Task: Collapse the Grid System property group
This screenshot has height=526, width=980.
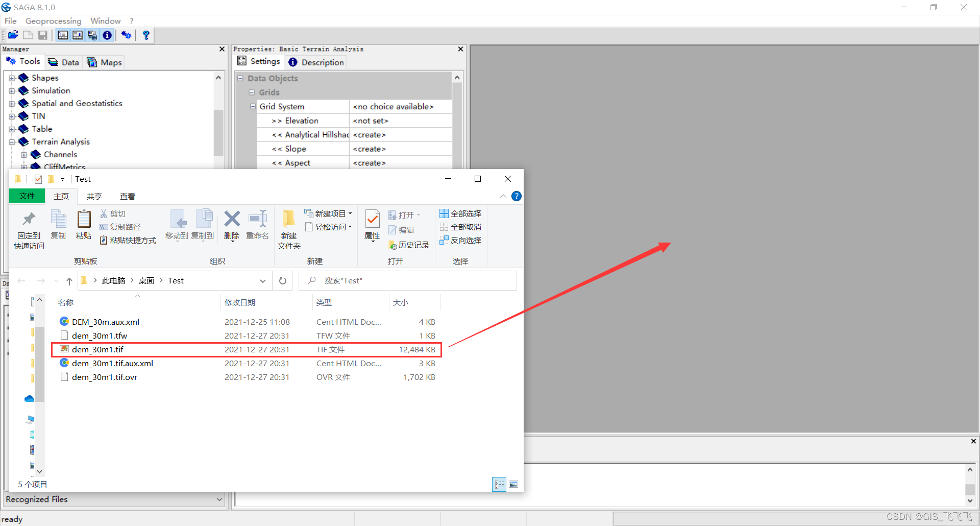Action: click(x=253, y=106)
